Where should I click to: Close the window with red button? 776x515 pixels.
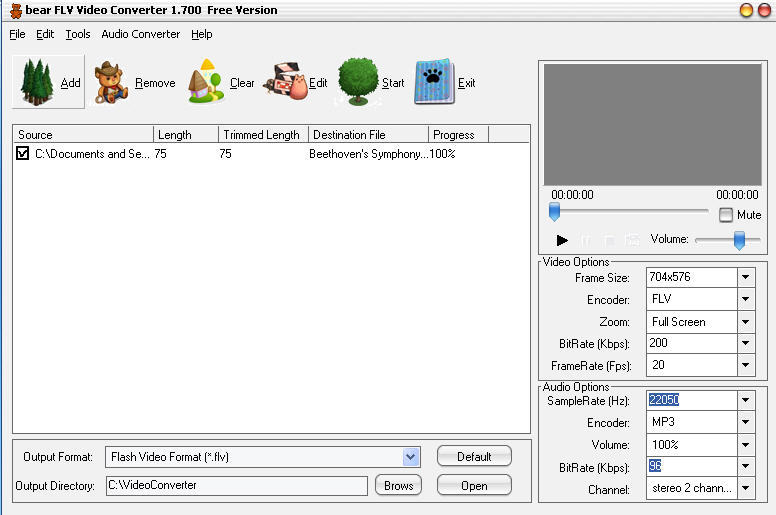tap(764, 10)
